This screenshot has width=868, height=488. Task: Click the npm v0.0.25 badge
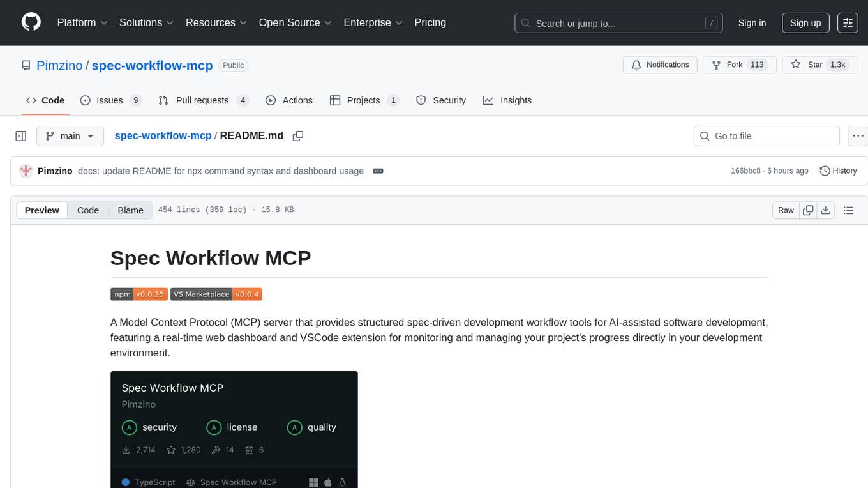(x=139, y=294)
